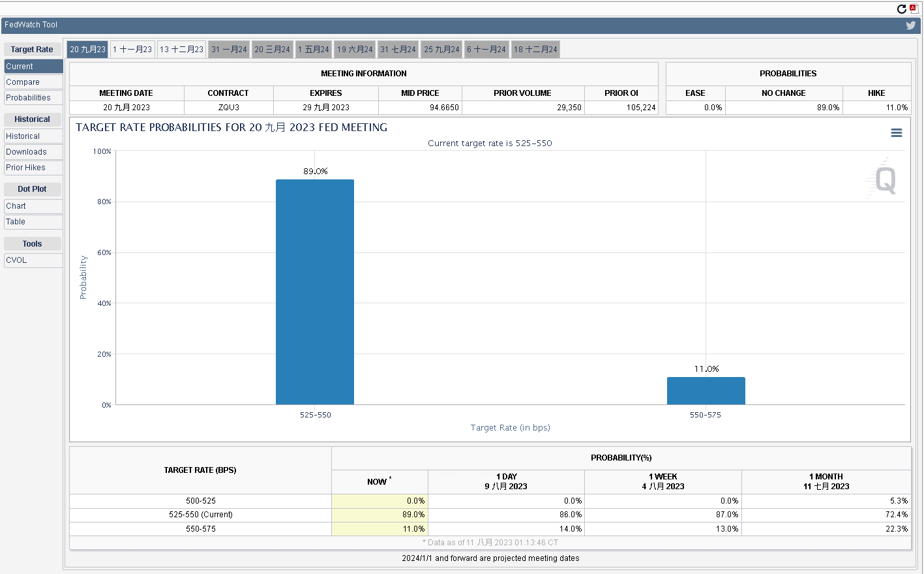Image resolution: width=924 pixels, height=574 pixels.
Task: Click the 89.0% bar for 525-550
Action: click(x=315, y=292)
